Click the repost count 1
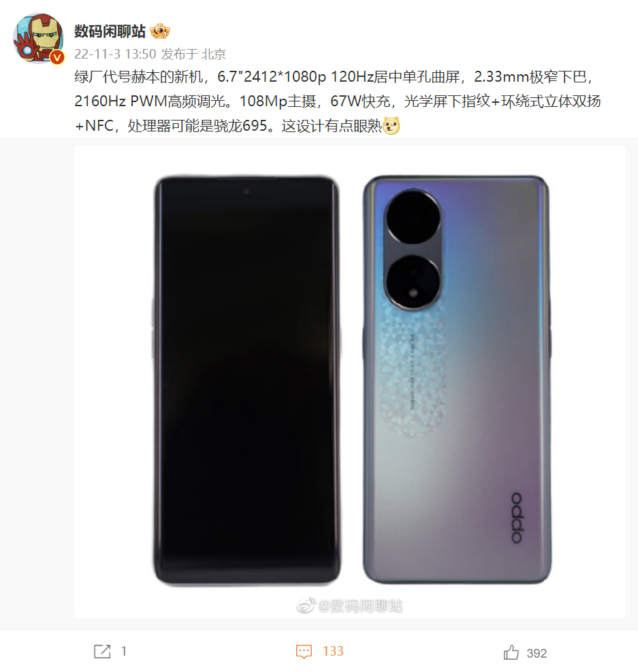This screenshot has height=672, width=638. [124, 652]
